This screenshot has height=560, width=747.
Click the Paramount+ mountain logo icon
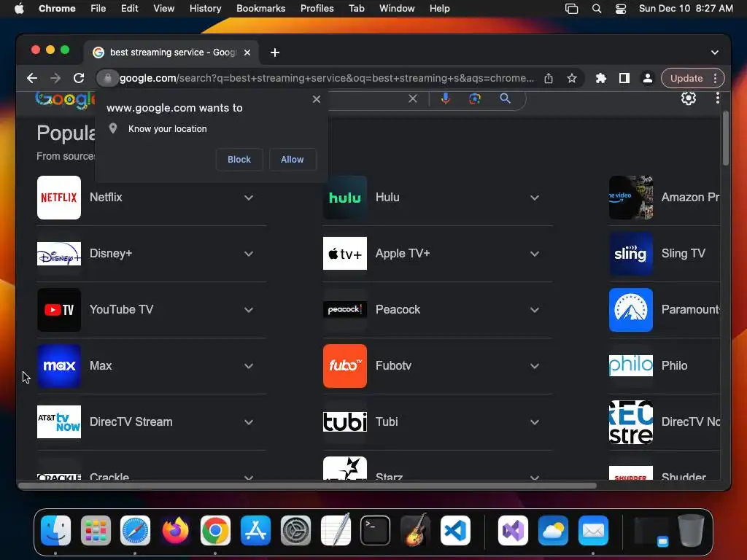tap(631, 310)
